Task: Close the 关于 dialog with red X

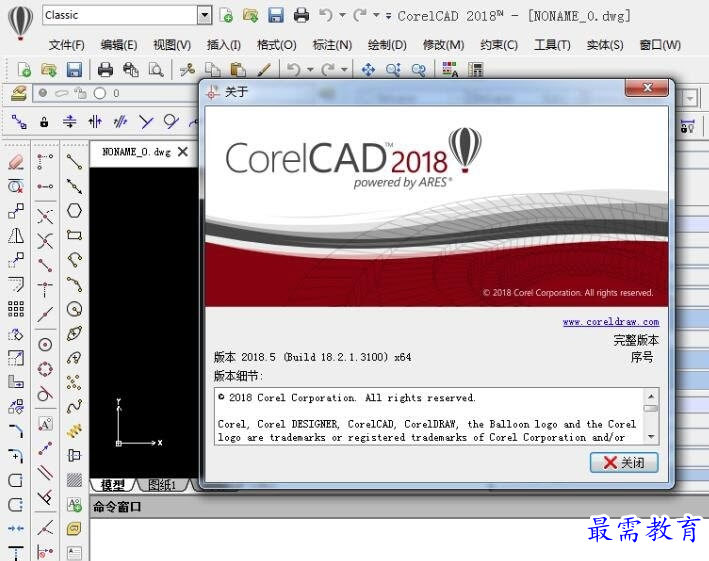Action: click(647, 88)
